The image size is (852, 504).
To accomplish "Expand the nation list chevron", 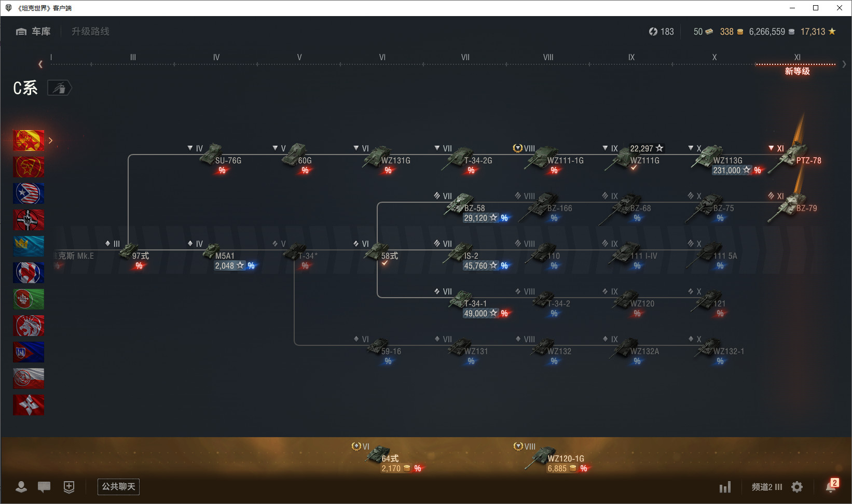I will pyautogui.click(x=50, y=141).
